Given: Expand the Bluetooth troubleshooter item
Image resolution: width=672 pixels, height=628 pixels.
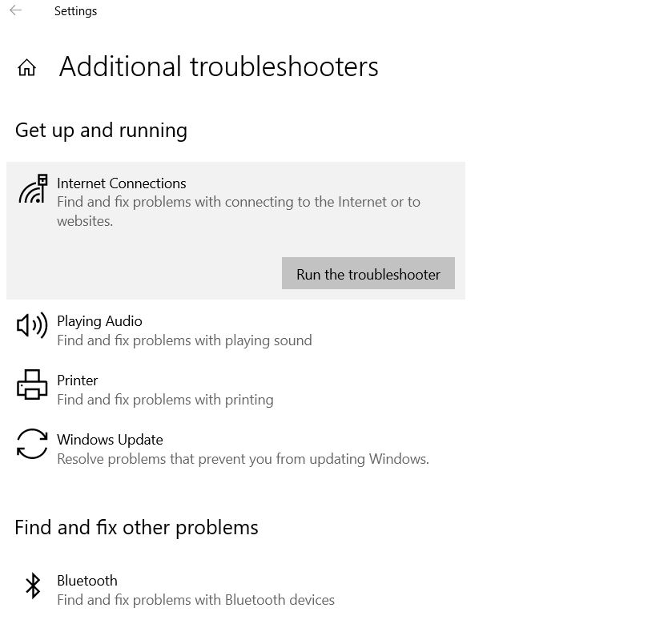Looking at the screenshot, I should pos(235,590).
